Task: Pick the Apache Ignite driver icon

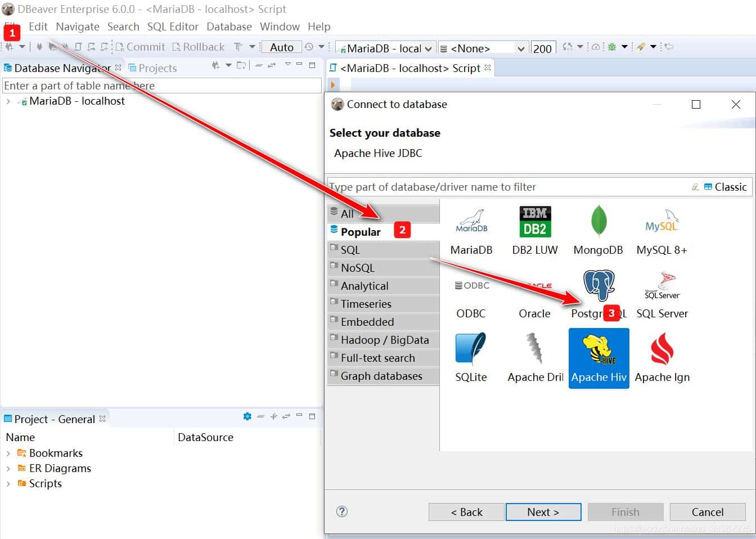Action: pos(661,349)
